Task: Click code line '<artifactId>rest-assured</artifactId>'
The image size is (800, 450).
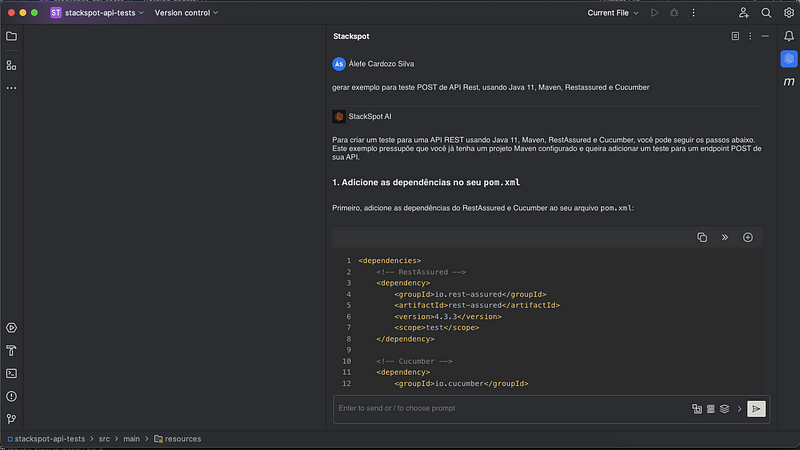Action: pyautogui.click(x=477, y=305)
